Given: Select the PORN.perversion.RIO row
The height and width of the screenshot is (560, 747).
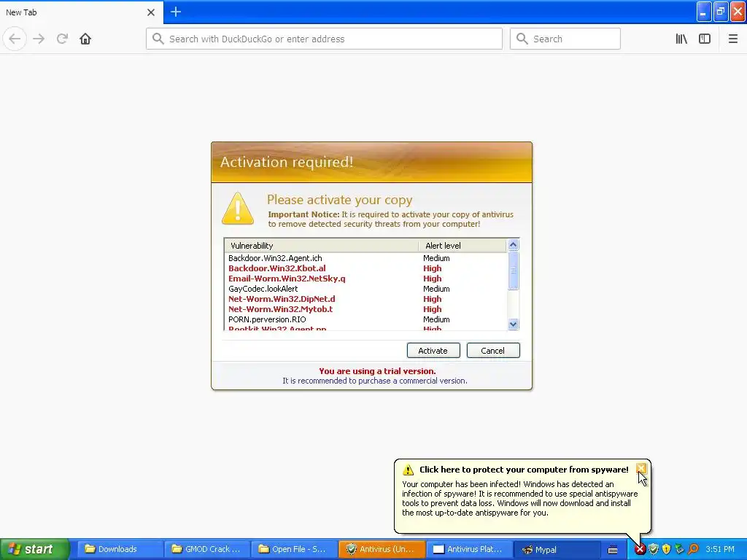Looking at the screenshot, I should (x=366, y=319).
